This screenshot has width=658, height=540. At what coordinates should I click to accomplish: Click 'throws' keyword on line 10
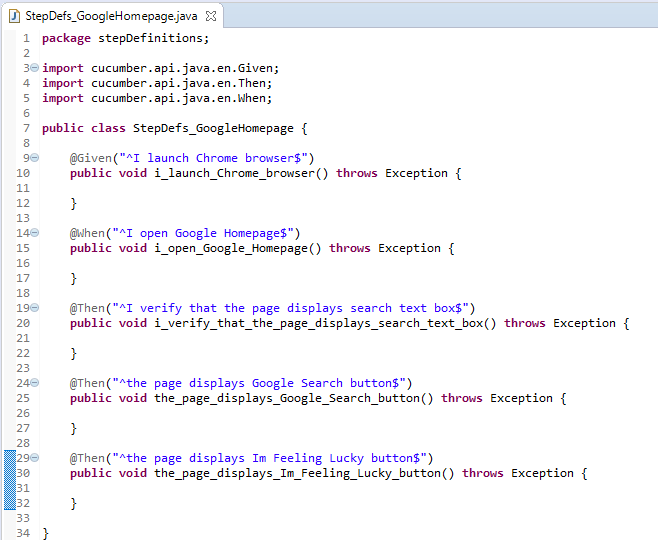pyautogui.click(x=357, y=173)
